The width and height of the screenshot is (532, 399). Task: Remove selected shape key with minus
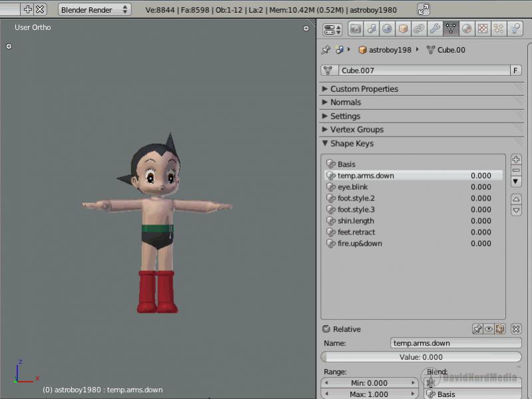pyautogui.click(x=516, y=171)
